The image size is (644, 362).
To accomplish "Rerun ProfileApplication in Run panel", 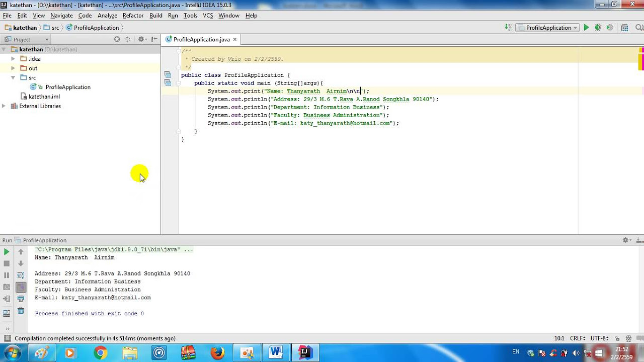I will pyautogui.click(x=7, y=251).
